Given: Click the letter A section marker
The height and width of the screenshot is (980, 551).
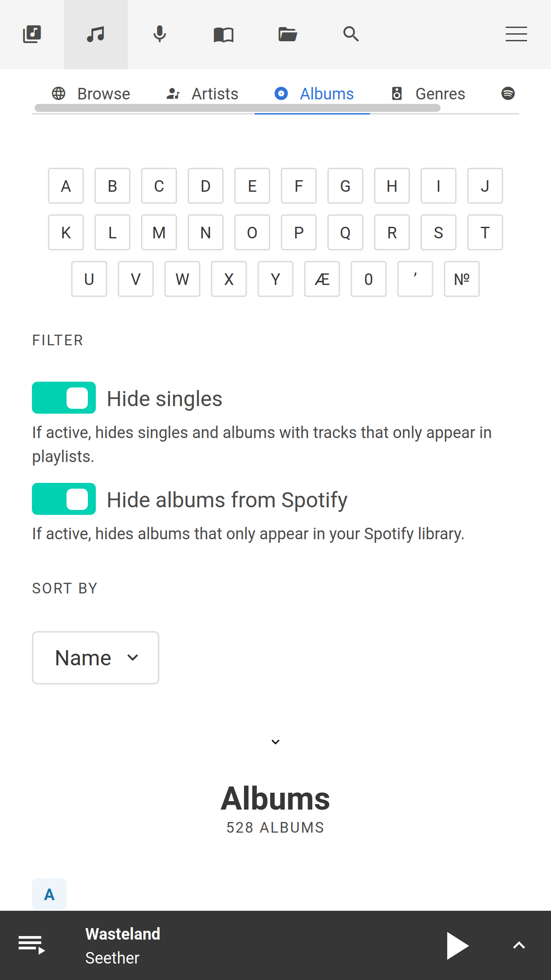Looking at the screenshot, I should coord(49,894).
